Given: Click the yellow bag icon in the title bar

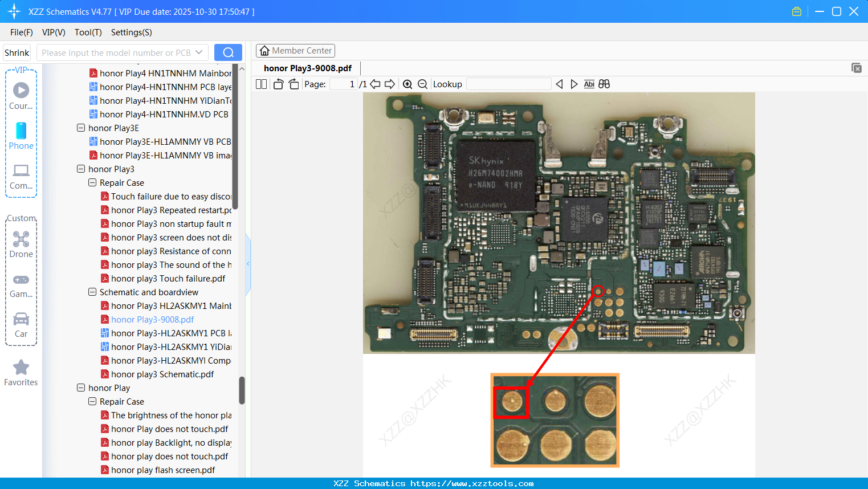Looking at the screenshot, I should click(797, 11).
